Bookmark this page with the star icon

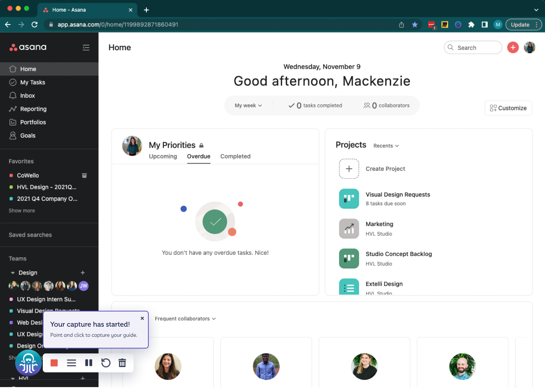point(415,25)
